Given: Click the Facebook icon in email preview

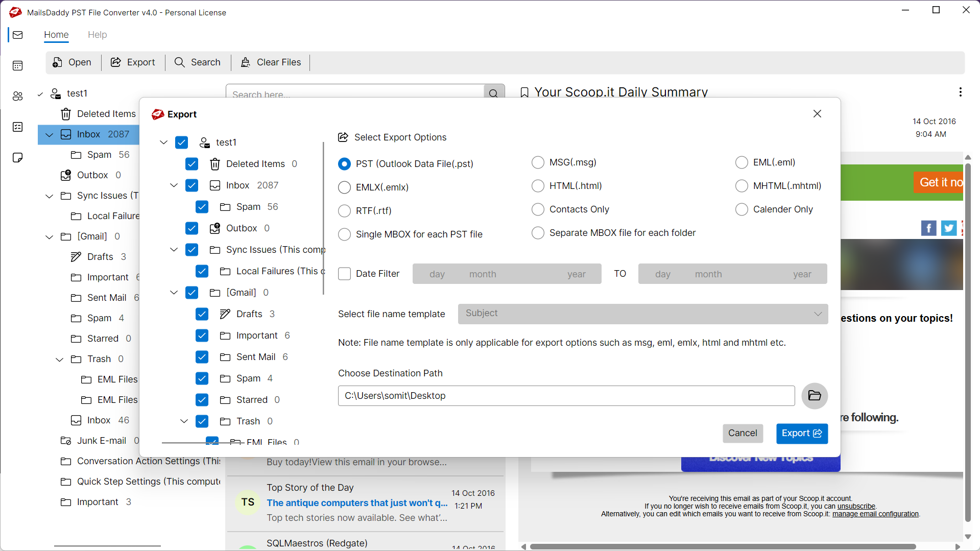Looking at the screenshot, I should (929, 228).
